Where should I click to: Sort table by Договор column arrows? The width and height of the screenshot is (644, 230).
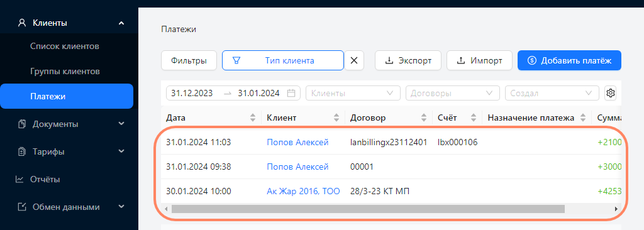[424, 118]
